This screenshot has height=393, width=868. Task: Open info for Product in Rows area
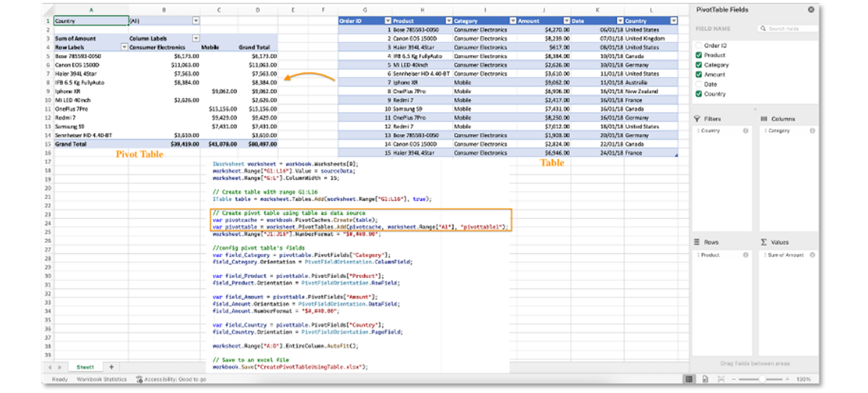point(745,255)
